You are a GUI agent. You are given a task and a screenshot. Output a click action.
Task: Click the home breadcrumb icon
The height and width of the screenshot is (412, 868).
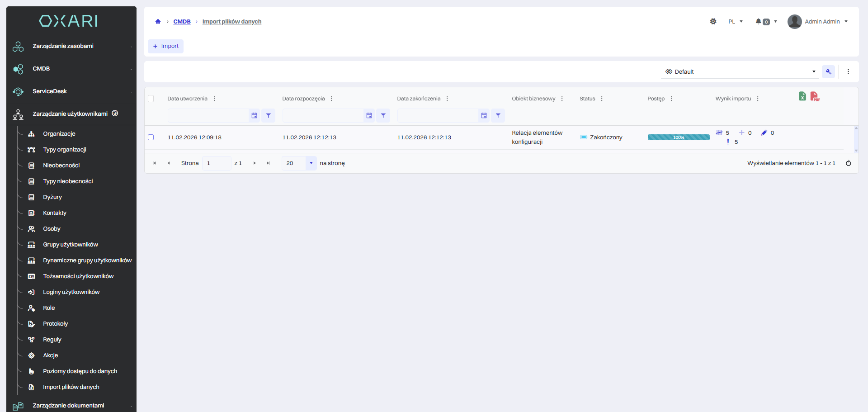coord(158,22)
